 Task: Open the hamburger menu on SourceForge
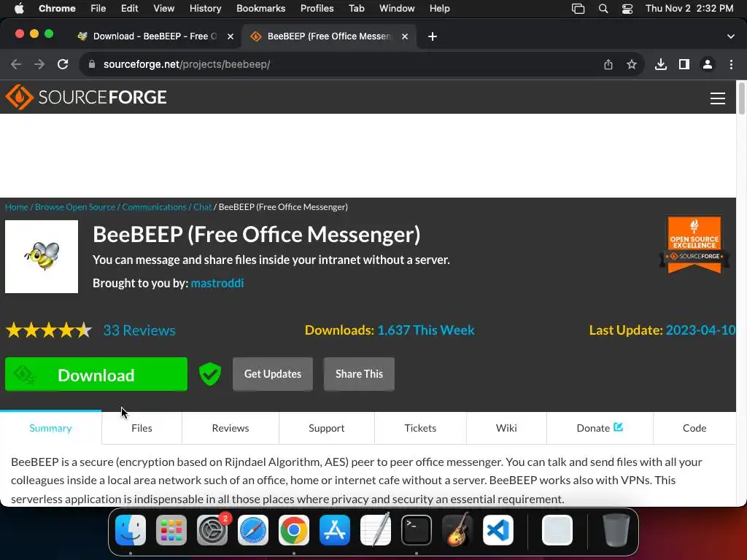(x=718, y=98)
